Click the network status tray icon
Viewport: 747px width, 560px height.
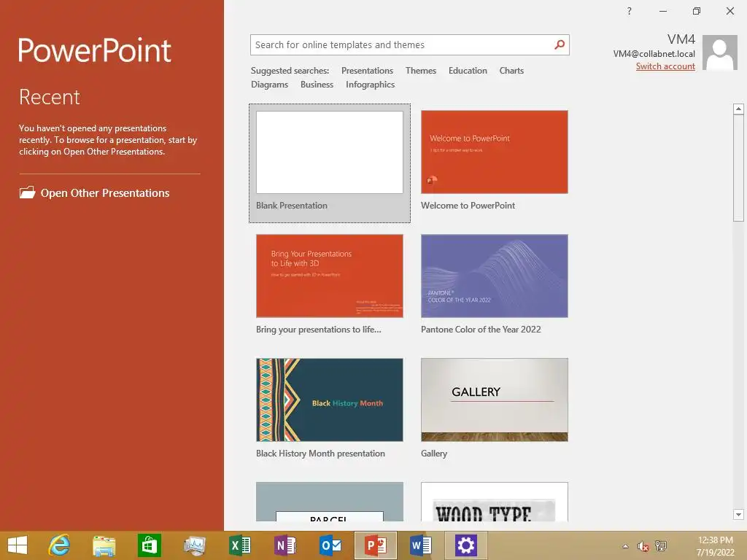click(661, 545)
